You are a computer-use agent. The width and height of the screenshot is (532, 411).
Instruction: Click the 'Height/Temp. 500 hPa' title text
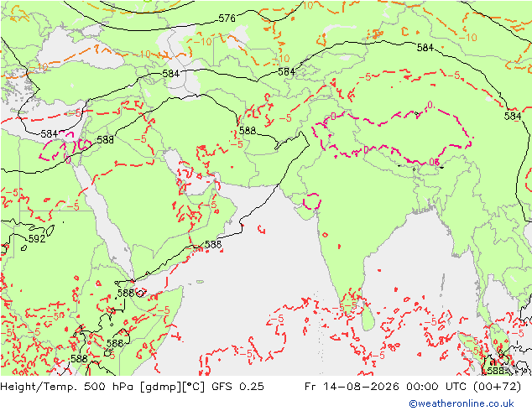[x=68, y=387]
